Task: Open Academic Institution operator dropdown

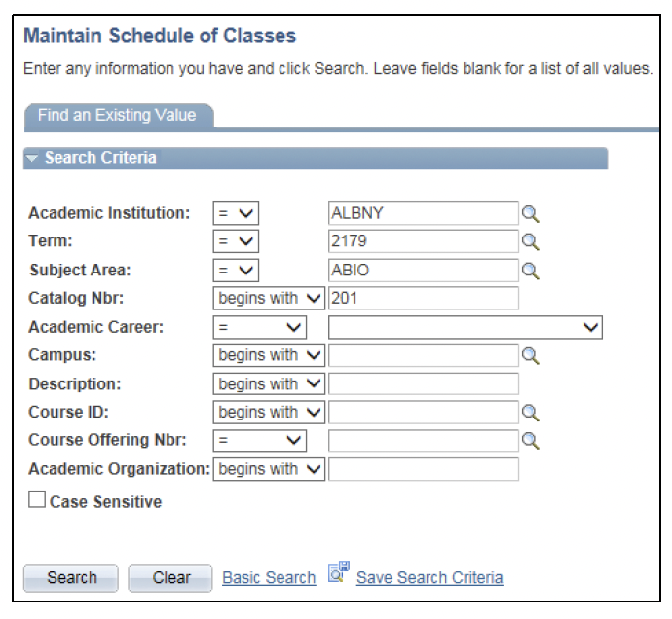Action: (x=236, y=214)
